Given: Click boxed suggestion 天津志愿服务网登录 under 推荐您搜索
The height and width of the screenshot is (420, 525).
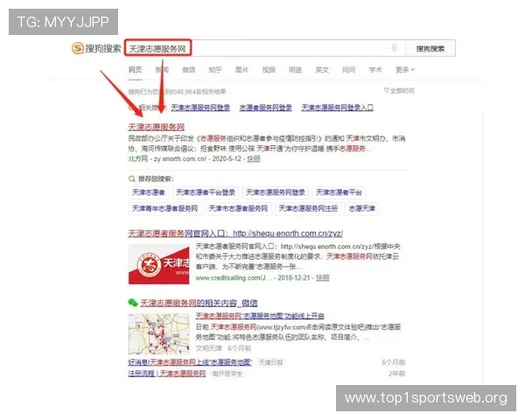Looking at the screenshot, I should (276, 192).
